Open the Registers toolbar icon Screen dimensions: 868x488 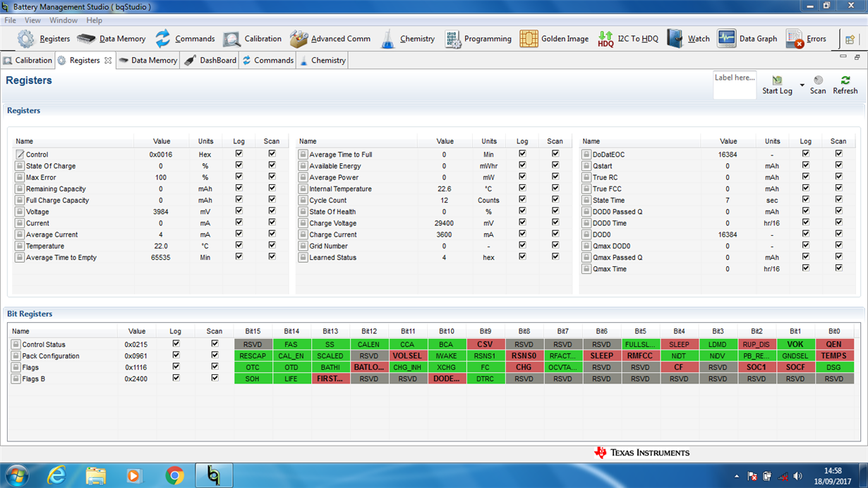click(x=26, y=39)
